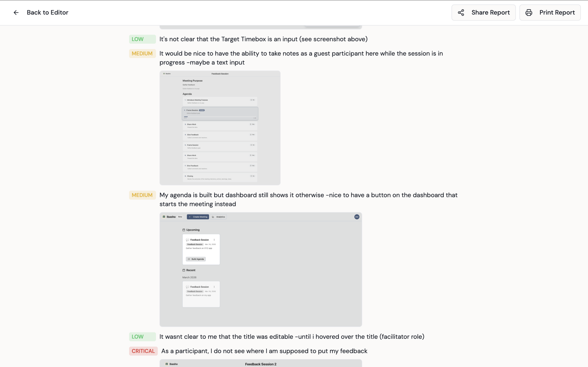Open the Feedback Session 2 screenshot at bottom

(x=261, y=363)
